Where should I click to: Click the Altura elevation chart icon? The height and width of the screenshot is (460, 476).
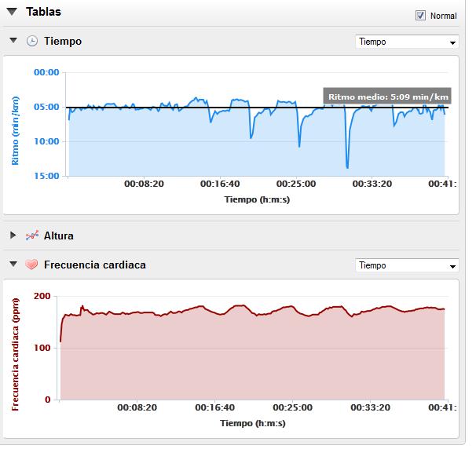click(32, 235)
